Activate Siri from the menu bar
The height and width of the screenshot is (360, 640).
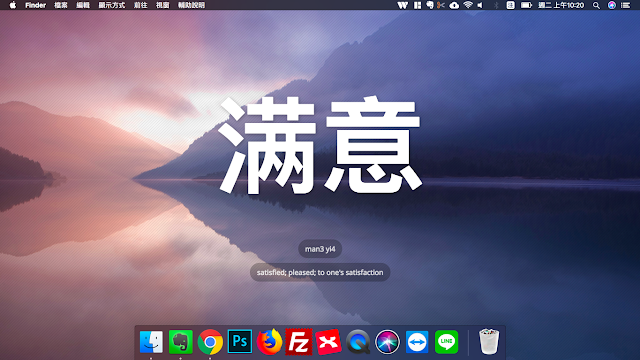click(x=611, y=5)
